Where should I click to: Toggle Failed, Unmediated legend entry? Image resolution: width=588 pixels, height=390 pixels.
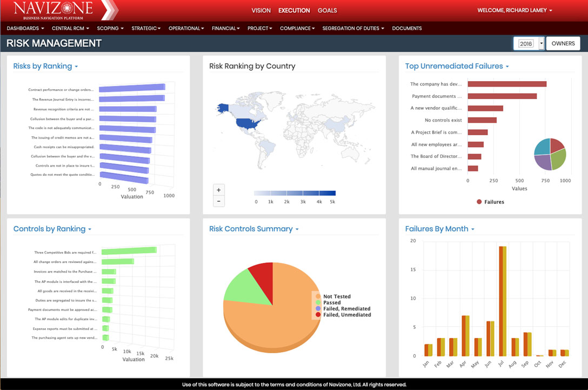pyautogui.click(x=346, y=314)
